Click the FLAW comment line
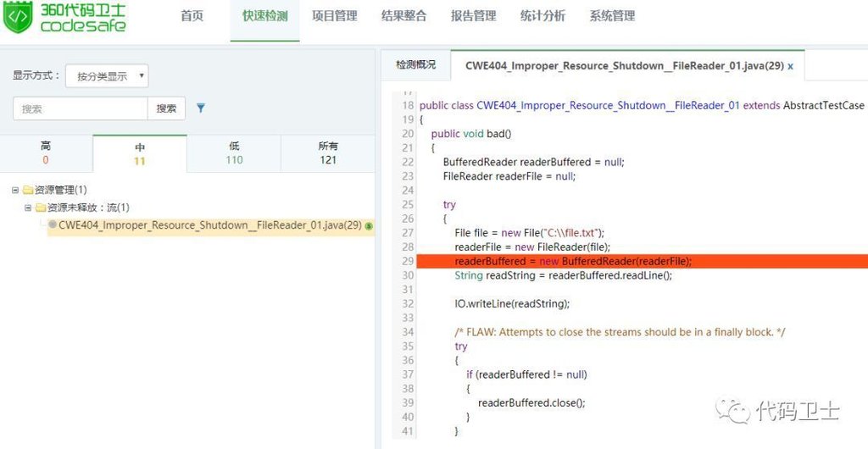The height and width of the screenshot is (449, 868). [x=620, y=332]
